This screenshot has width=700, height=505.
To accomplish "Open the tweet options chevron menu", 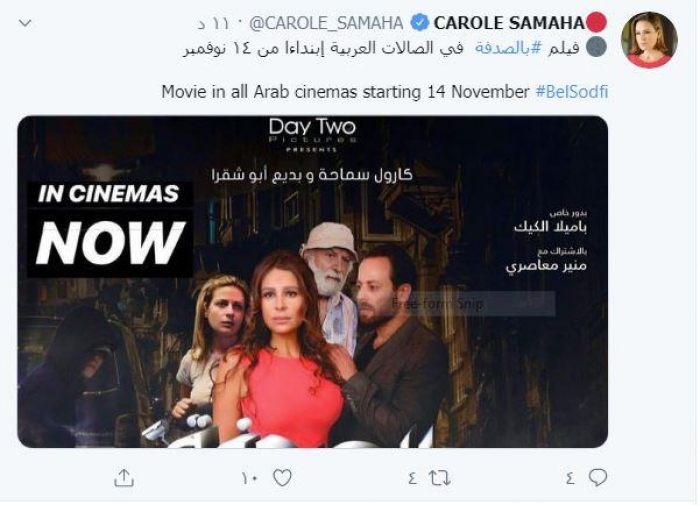I will point(25,23).
